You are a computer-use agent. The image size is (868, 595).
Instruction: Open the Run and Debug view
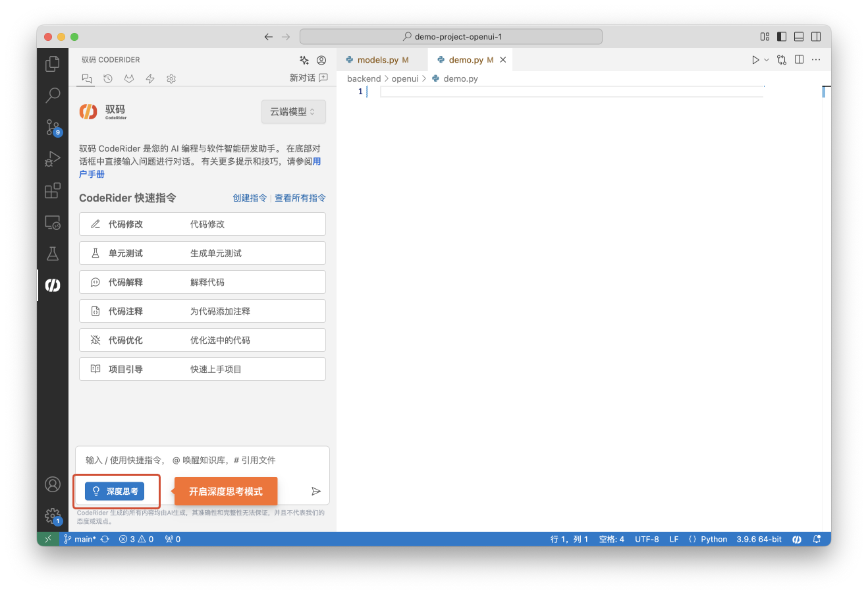point(52,159)
